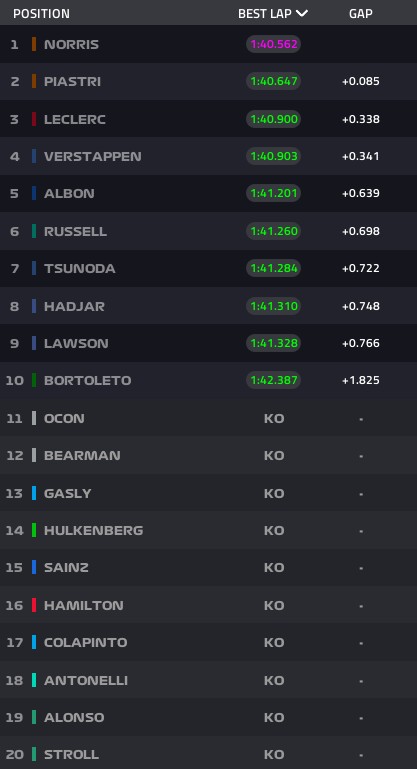Click the green team color bar beside Hulkenberg

[34, 530]
